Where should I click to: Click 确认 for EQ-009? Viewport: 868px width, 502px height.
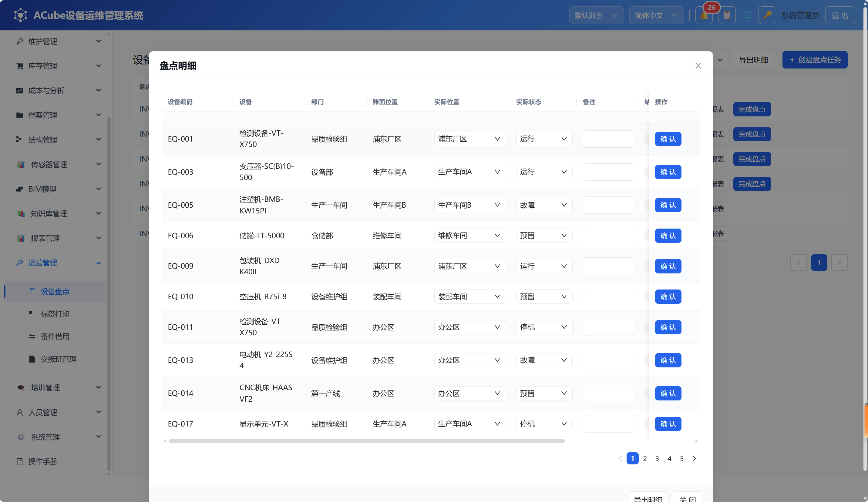tap(668, 266)
